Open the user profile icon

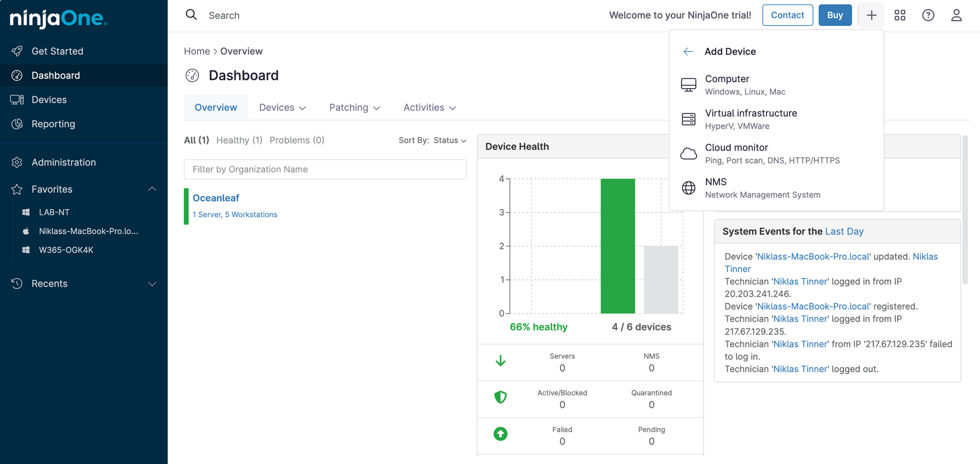coord(956,15)
